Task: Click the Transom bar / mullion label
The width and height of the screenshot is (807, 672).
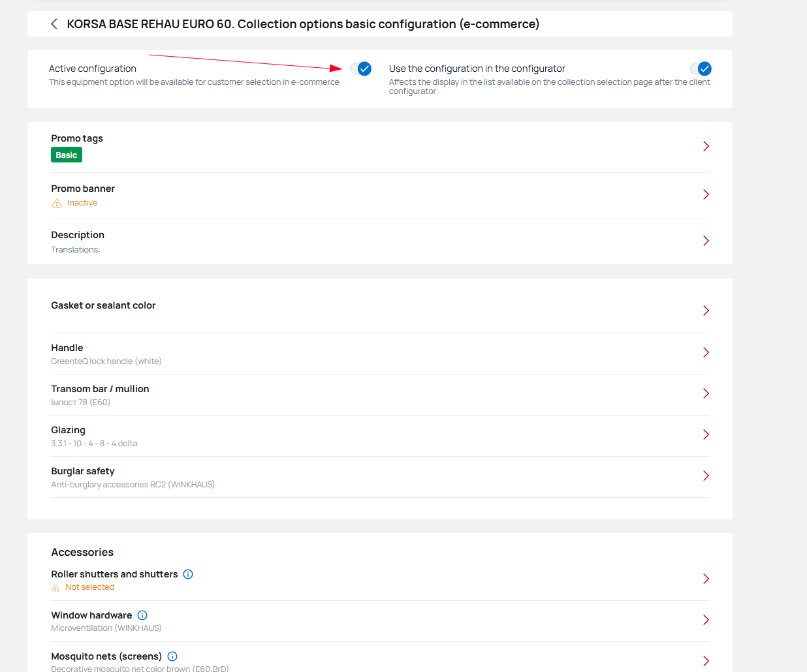Action: pyautogui.click(x=100, y=389)
